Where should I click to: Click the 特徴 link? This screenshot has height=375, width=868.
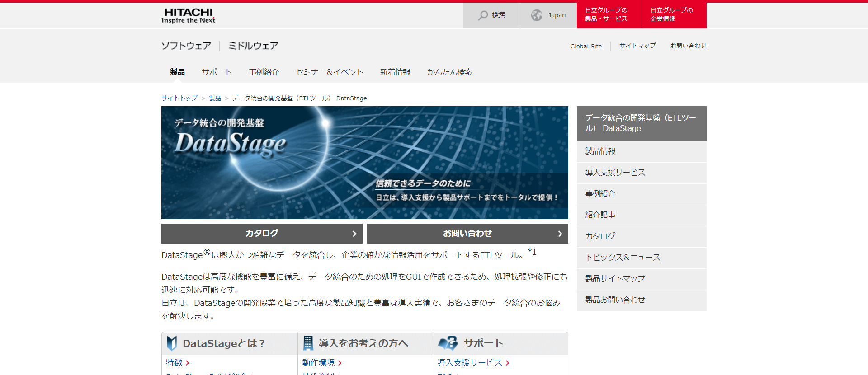(x=174, y=363)
